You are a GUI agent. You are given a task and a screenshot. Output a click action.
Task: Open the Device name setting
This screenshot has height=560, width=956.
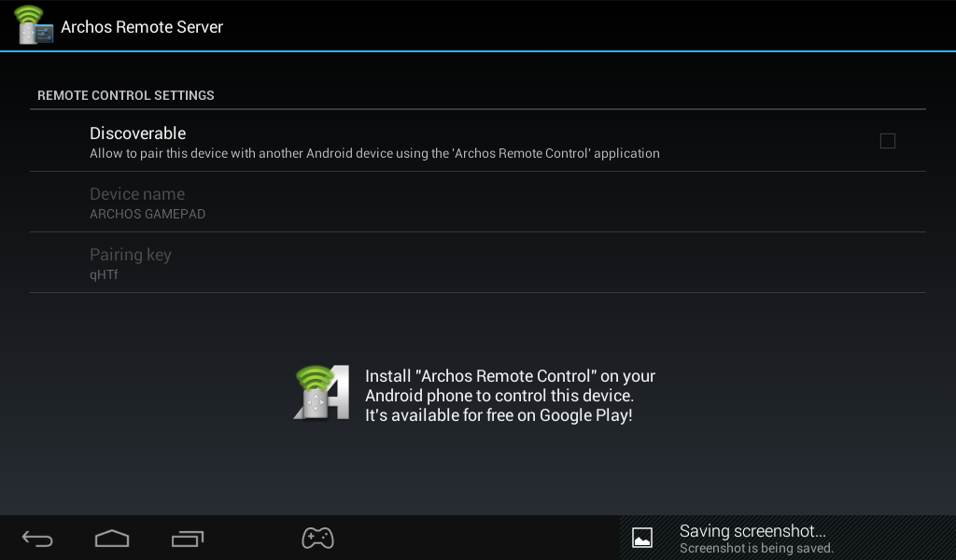(x=137, y=194)
